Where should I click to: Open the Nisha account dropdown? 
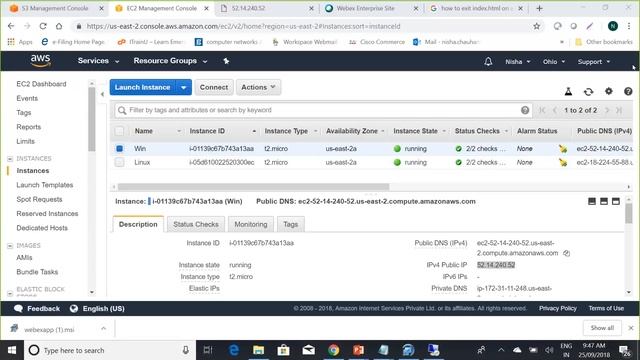(518, 62)
